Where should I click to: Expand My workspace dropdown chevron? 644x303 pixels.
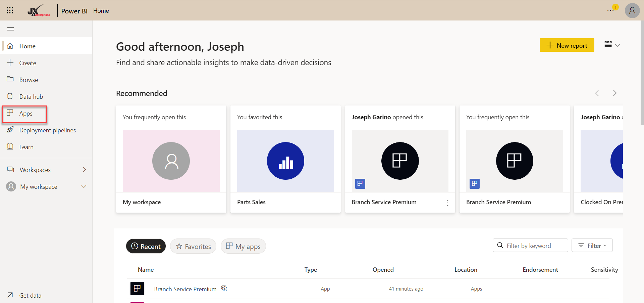[84, 186]
